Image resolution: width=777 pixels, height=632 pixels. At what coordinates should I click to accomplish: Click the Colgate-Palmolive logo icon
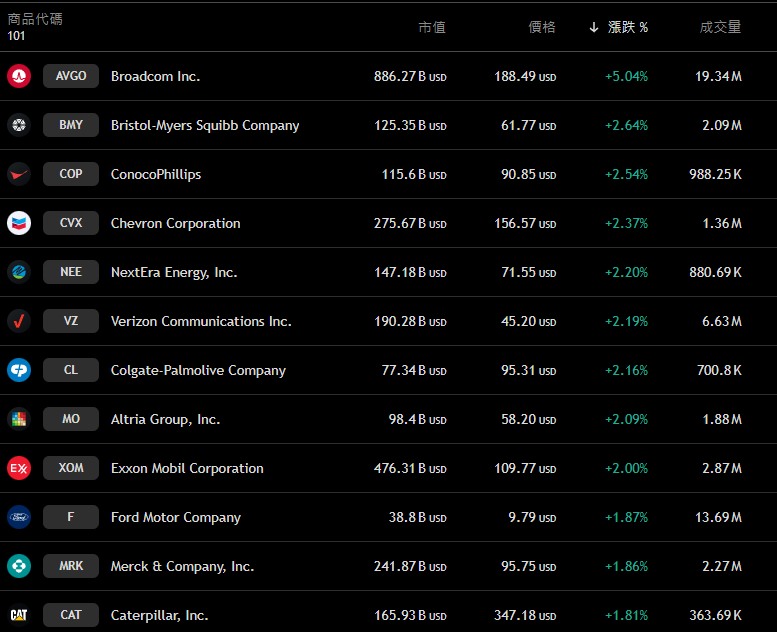[19, 370]
